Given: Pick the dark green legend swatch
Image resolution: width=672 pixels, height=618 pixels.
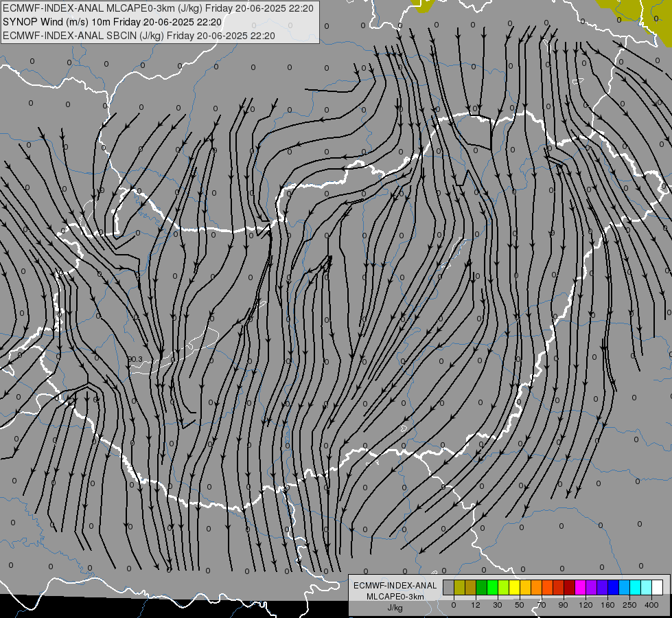Looking at the screenshot, I should pos(481,587).
